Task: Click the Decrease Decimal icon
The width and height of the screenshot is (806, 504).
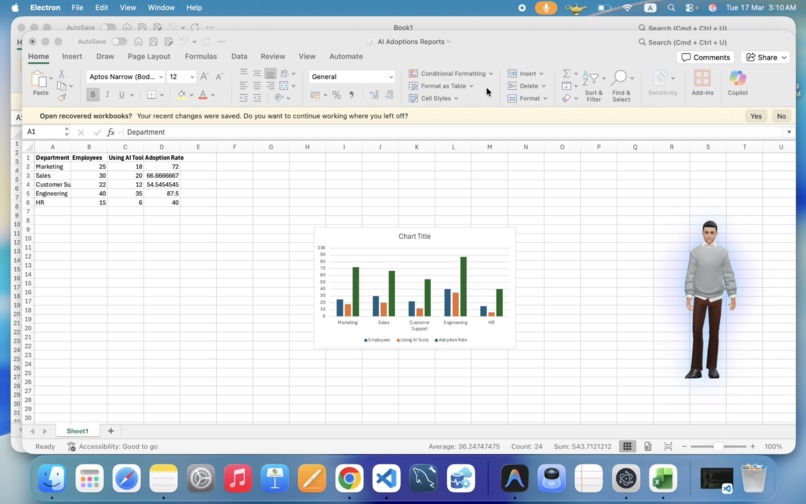Action: click(389, 95)
